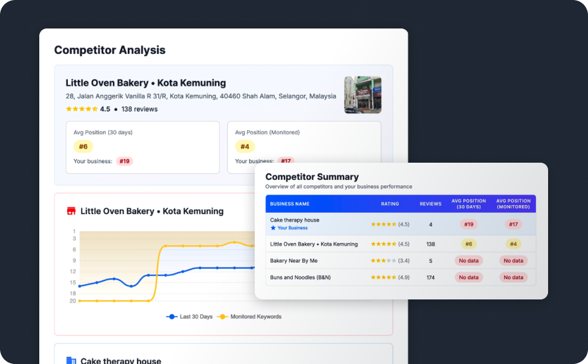Click the yellow #4 monitored position badge in card

(x=245, y=146)
